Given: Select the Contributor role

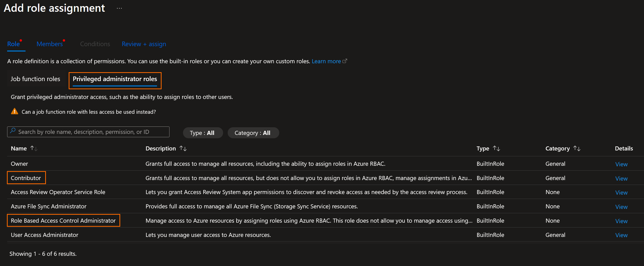Looking at the screenshot, I should click(x=26, y=178).
